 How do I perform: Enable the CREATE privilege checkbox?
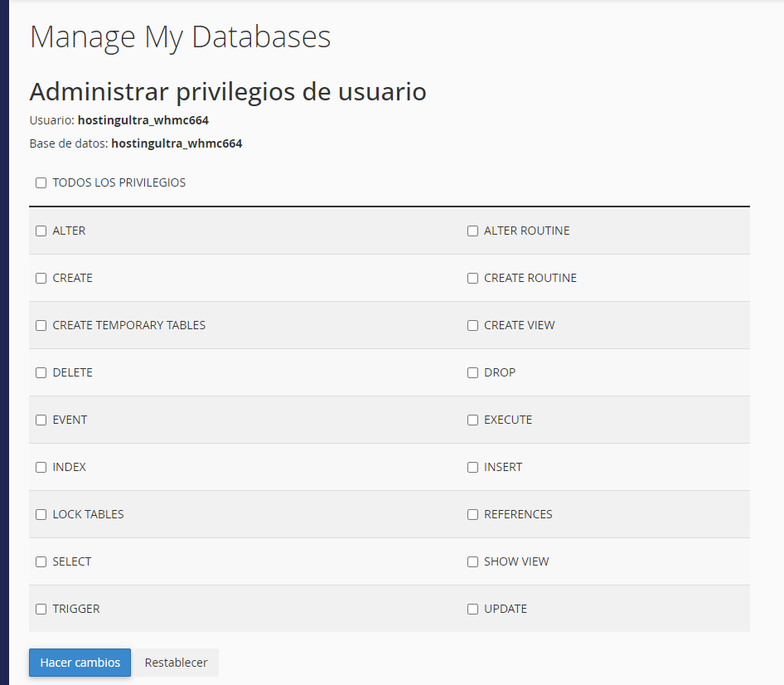(x=41, y=278)
